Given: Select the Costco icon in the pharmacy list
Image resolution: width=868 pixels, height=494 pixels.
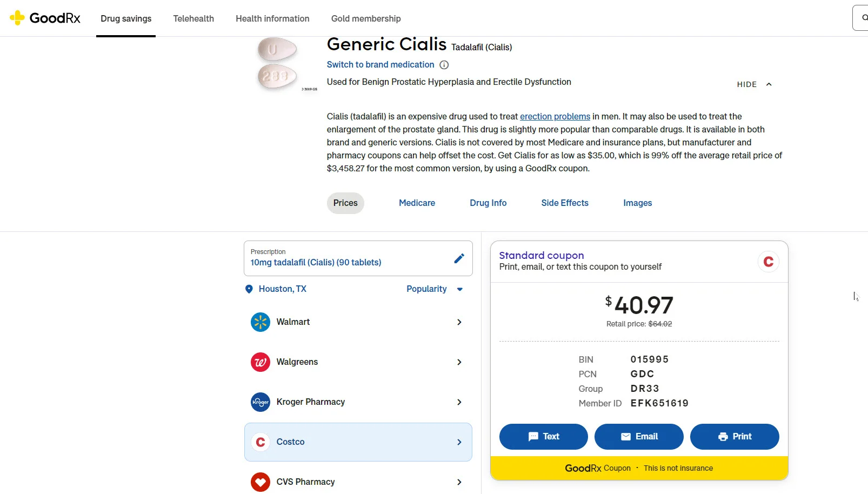Looking at the screenshot, I should coord(261,442).
